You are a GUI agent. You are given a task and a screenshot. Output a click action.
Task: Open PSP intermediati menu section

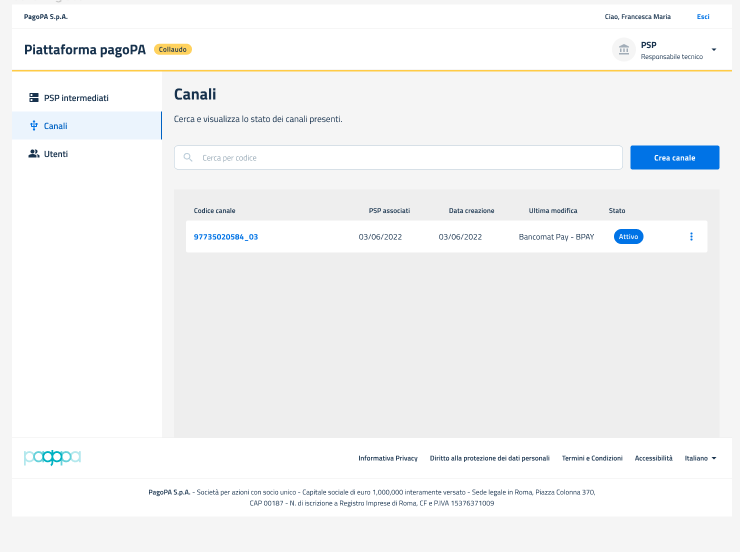click(76, 98)
